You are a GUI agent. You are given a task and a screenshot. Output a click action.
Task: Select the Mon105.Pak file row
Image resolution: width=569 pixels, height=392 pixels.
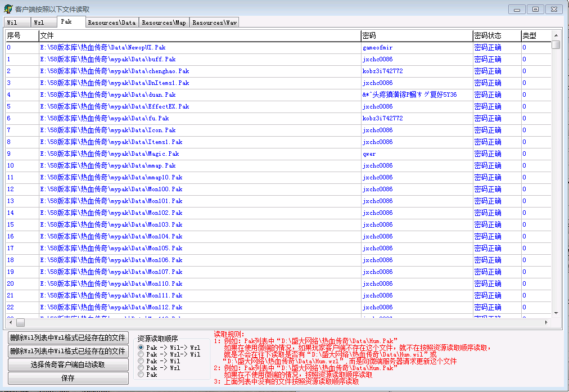278,248
